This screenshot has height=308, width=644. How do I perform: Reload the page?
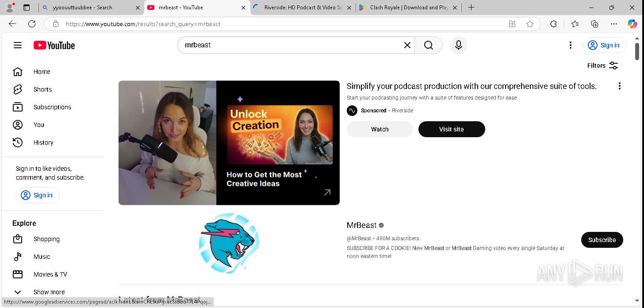32,24
